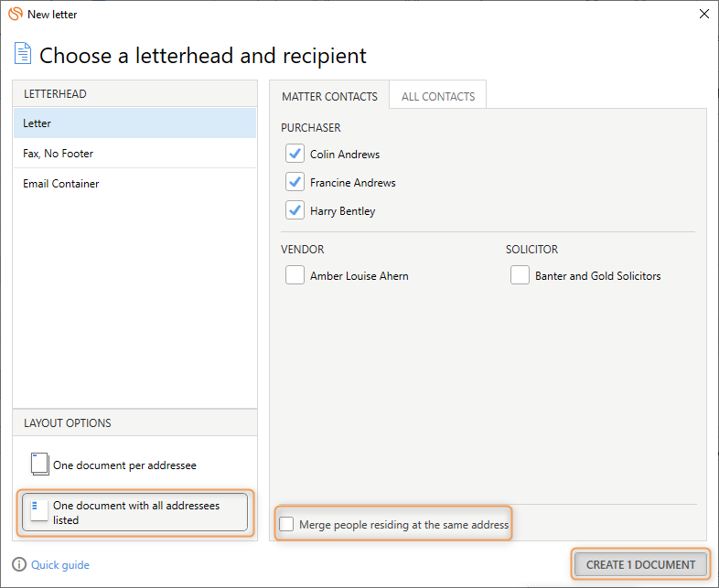719x588 pixels.
Task: Select One document with all addressees listed
Action: pos(135,512)
